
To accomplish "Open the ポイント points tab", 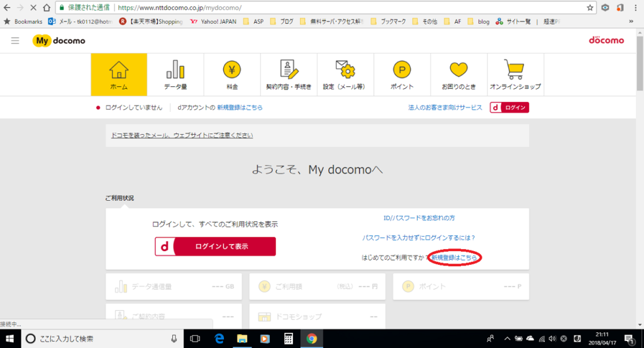I will [402, 74].
